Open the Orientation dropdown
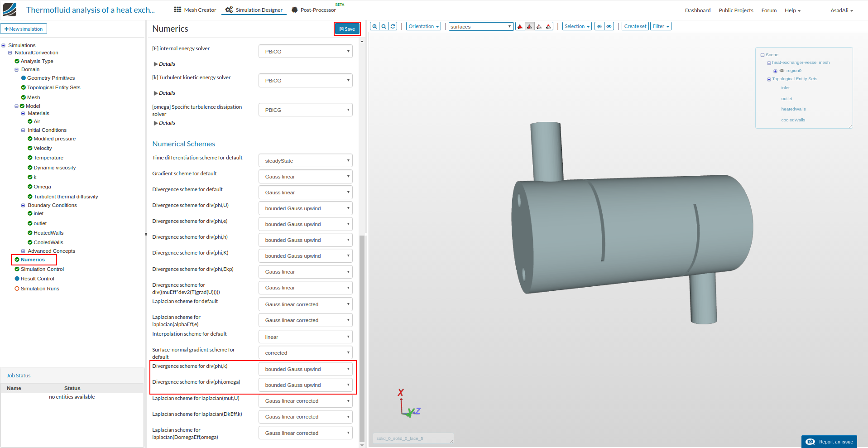This screenshot has height=448, width=868. pos(423,26)
